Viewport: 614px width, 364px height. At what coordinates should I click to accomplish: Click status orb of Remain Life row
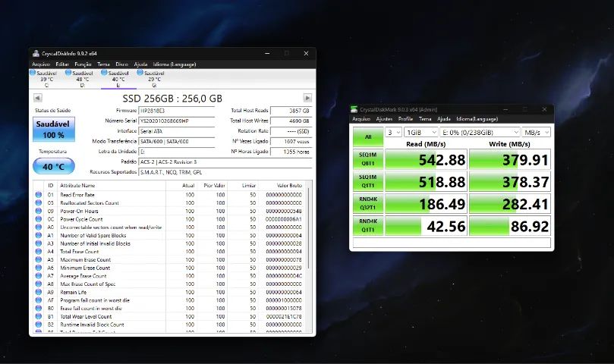click(x=39, y=292)
